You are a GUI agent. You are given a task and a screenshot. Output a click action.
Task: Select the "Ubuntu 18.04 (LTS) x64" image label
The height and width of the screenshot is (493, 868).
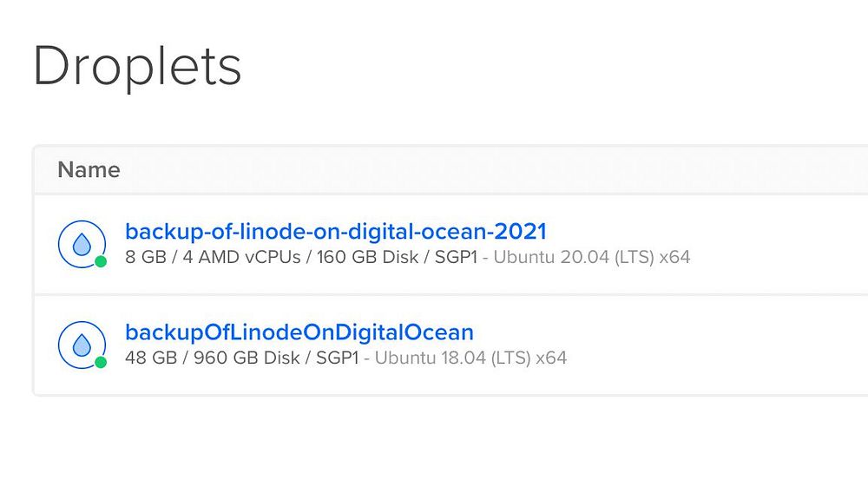(x=470, y=358)
